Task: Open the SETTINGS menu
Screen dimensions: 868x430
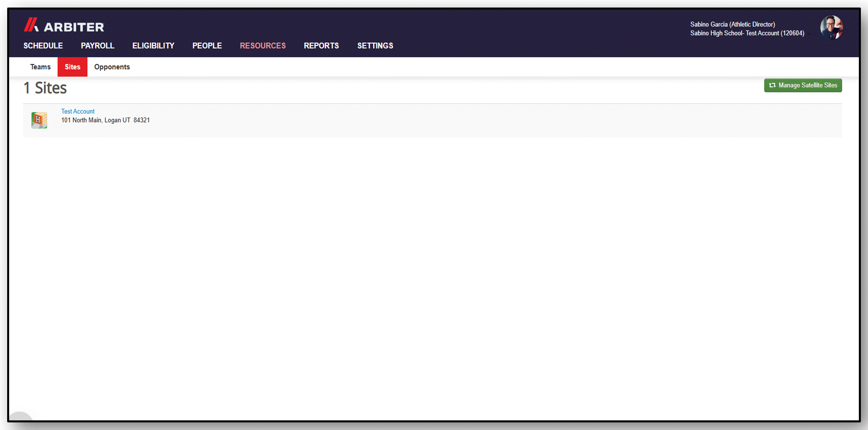Action: click(x=375, y=46)
